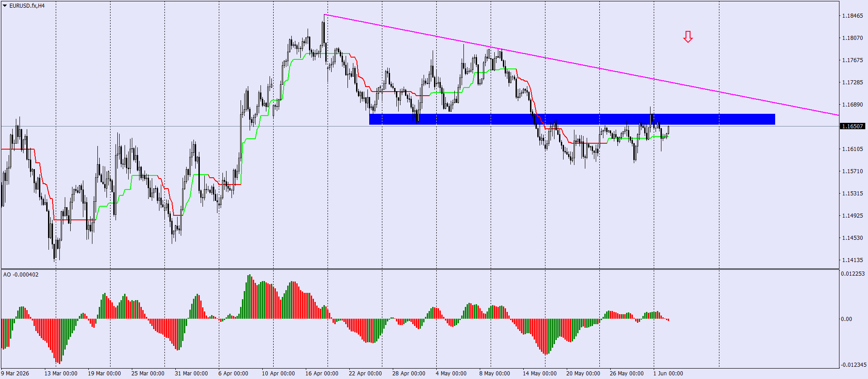Viewport: 868px width, 379px height.
Task: Click the 6 Apr 00:00 time label
Action: pos(233,374)
